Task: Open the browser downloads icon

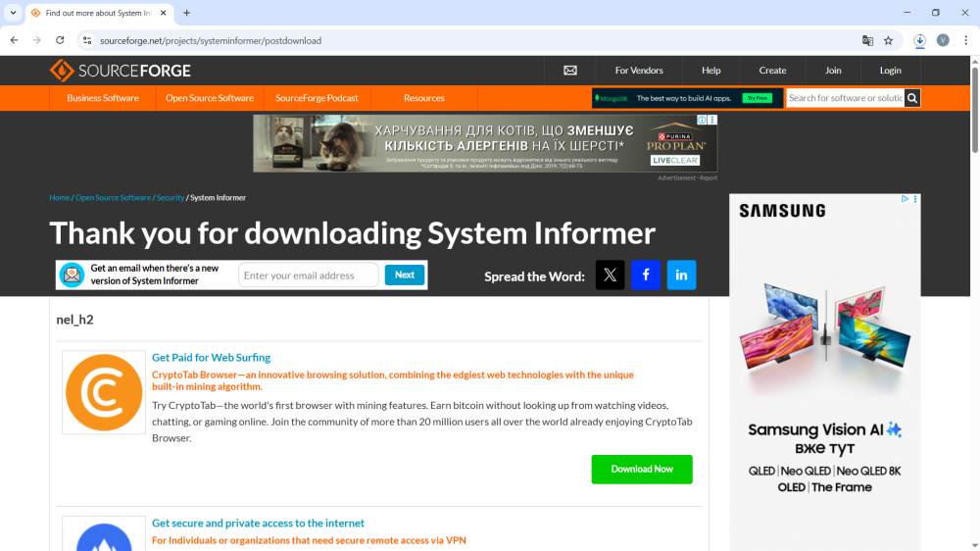Action: 919,40
